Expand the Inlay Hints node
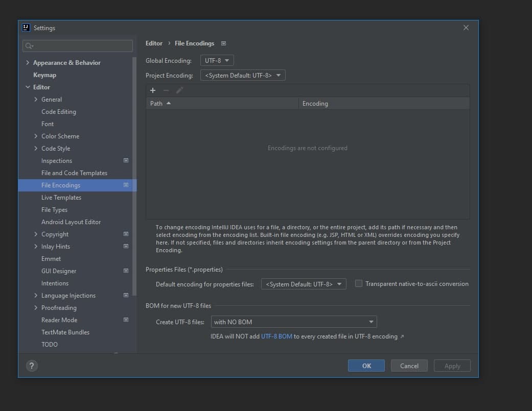 pyautogui.click(x=36, y=246)
